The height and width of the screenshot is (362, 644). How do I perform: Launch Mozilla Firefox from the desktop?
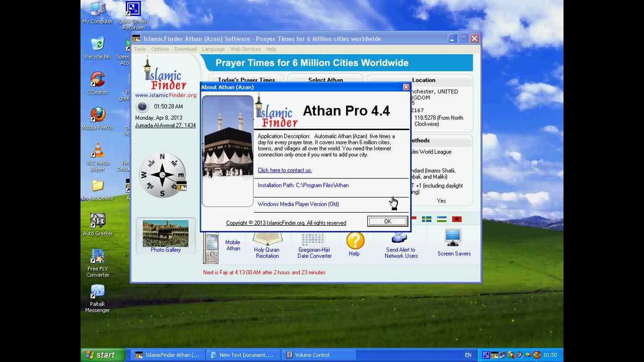pyautogui.click(x=98, y=119)
